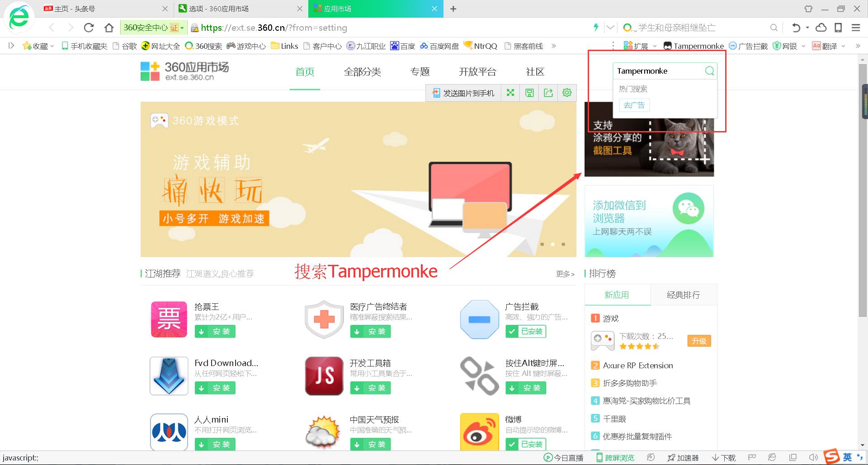Expand the 翻译 toolbar dropdown arrow

844,46
